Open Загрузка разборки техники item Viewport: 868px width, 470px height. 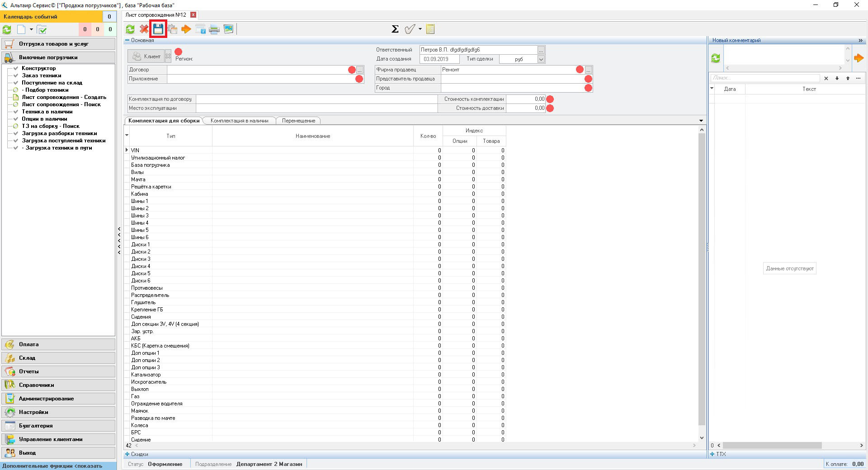coord(59,133)
